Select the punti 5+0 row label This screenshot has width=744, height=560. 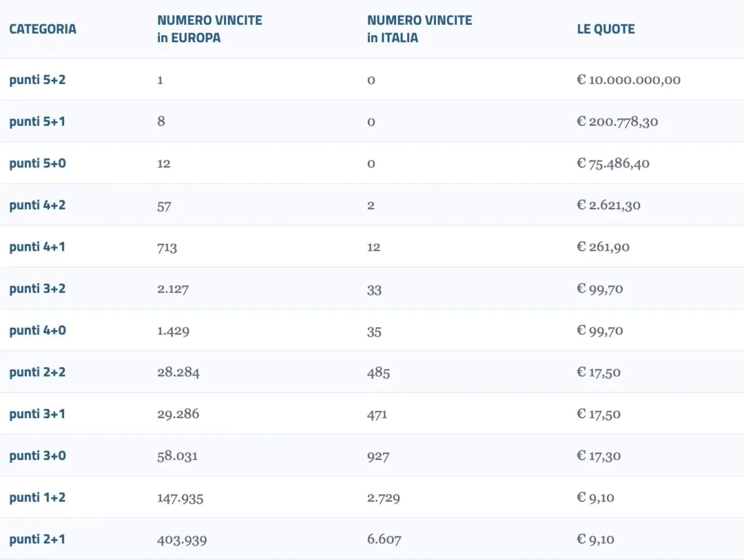tap(37, 163)
